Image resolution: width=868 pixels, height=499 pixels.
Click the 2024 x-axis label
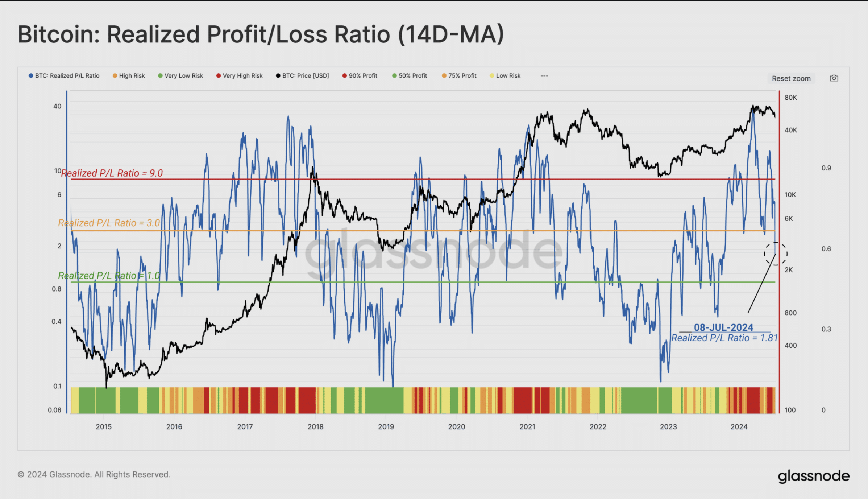[739, 427]
